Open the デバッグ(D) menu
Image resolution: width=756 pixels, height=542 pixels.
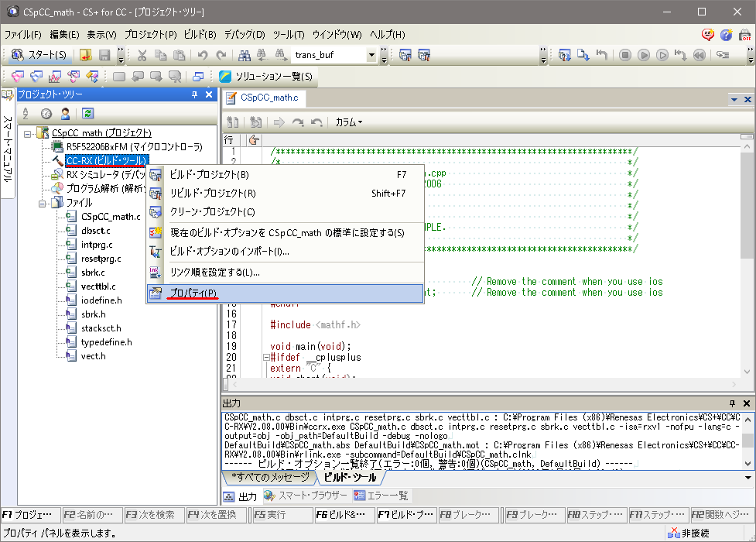245,35
